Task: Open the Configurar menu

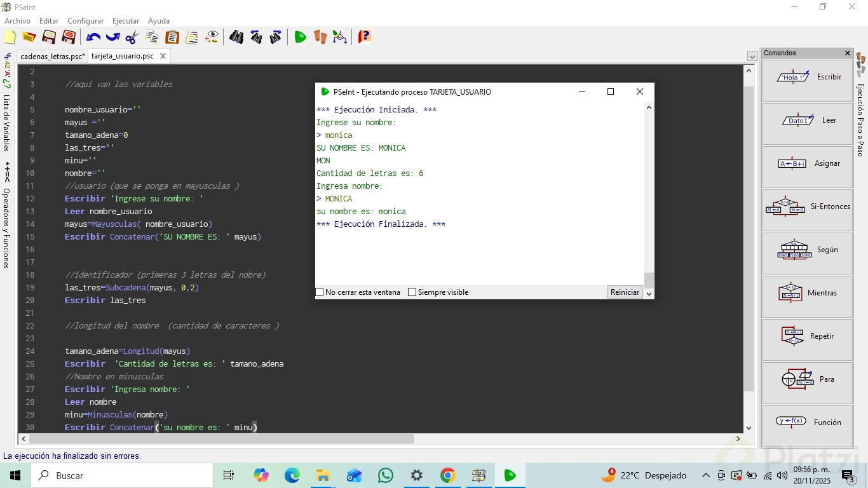Action: pos(85,21)
